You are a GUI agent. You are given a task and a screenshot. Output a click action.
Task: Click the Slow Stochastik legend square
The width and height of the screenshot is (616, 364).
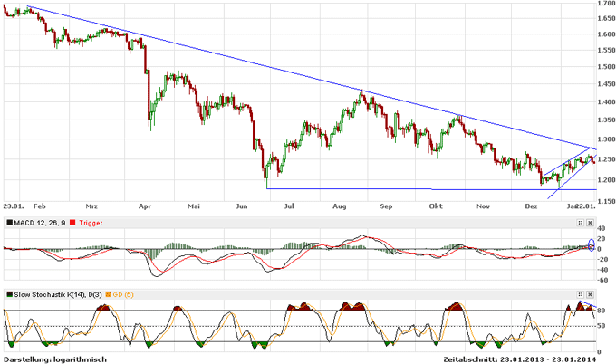click(x=9, y=294)
